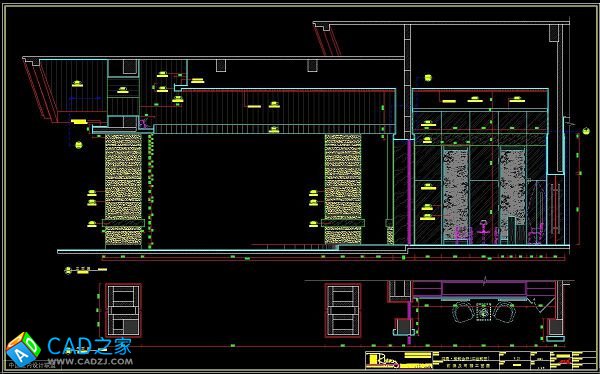
Task: Select the left column plan detail
Action: [123, 310]
